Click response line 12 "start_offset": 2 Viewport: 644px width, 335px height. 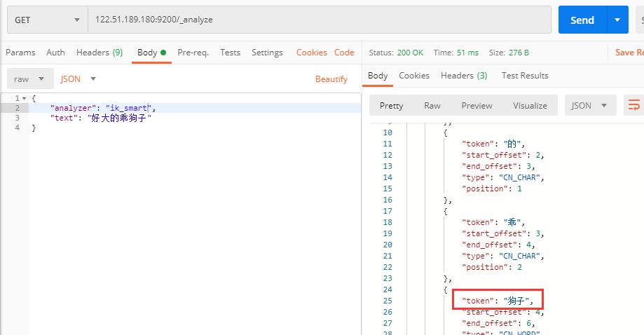point(503,155)
